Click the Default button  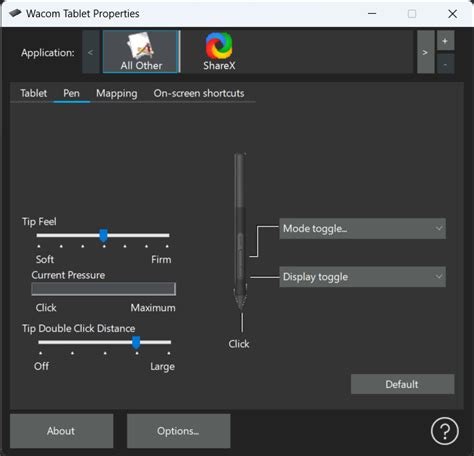click(x=402, y=384)
